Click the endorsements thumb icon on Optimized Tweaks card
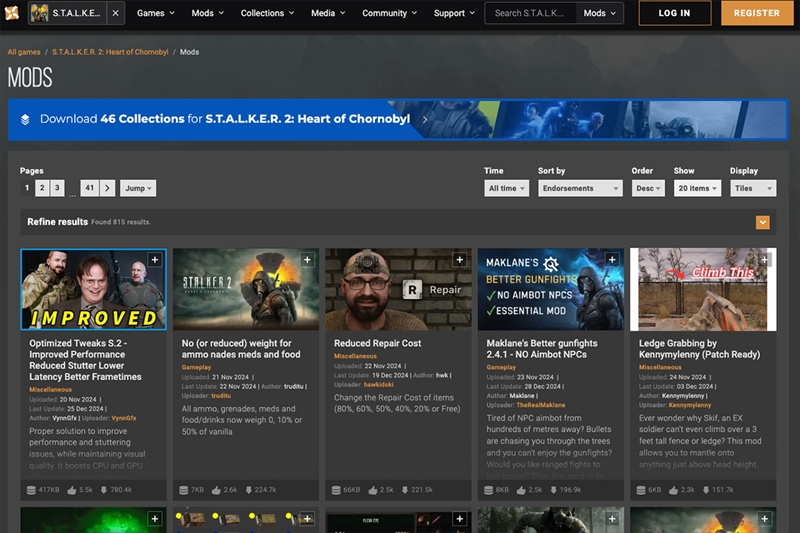 pyautogui.click(x=72, y=490)
